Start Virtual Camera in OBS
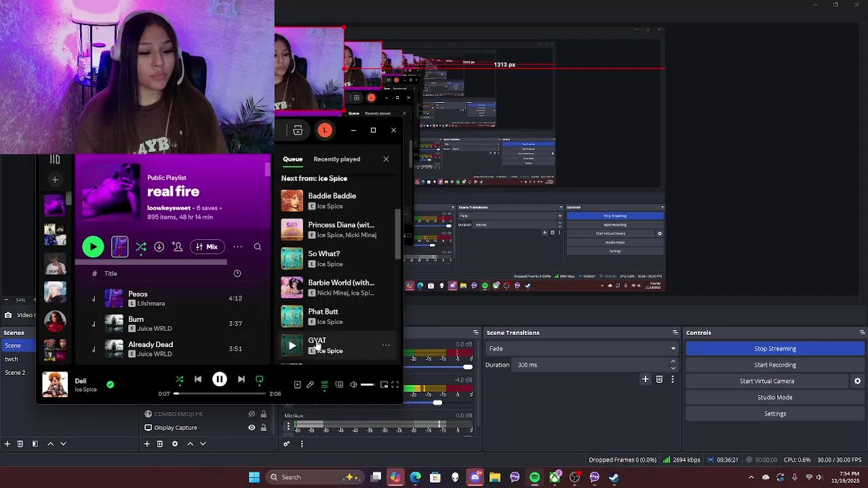The height and width of the screenshot is (488, 868). point(767,381)
